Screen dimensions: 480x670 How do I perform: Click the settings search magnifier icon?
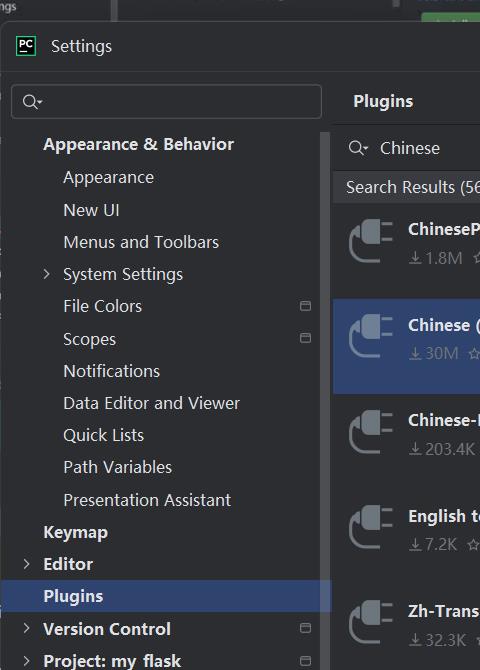32,102
